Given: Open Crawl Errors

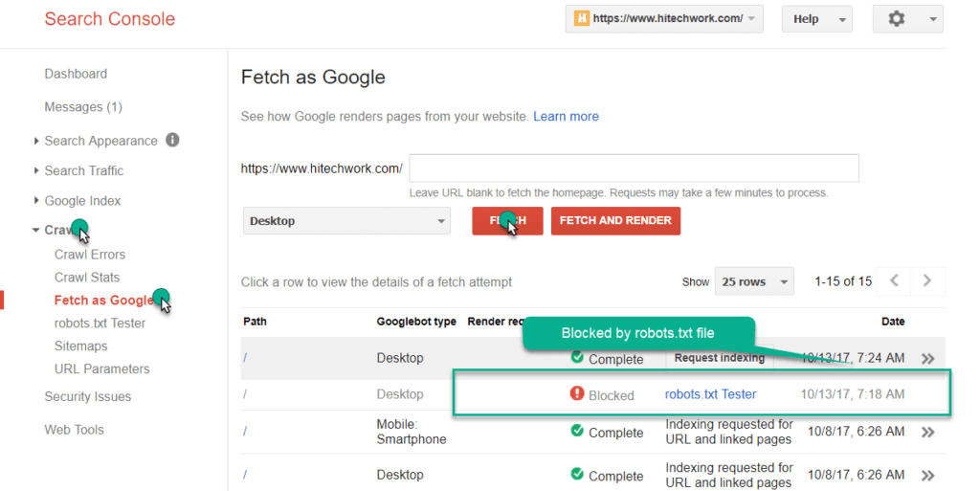Looking at the screenshot, I should pos(90,255).
